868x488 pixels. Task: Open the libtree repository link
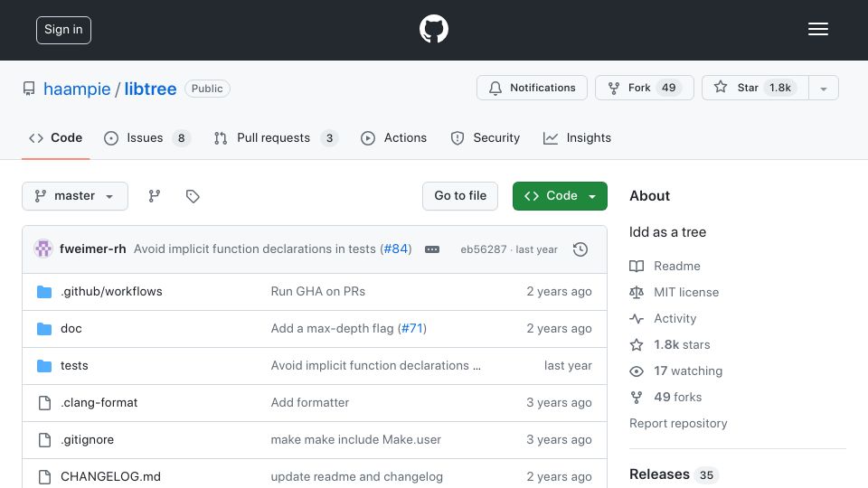pyautogui.click(x=150, y=89)
